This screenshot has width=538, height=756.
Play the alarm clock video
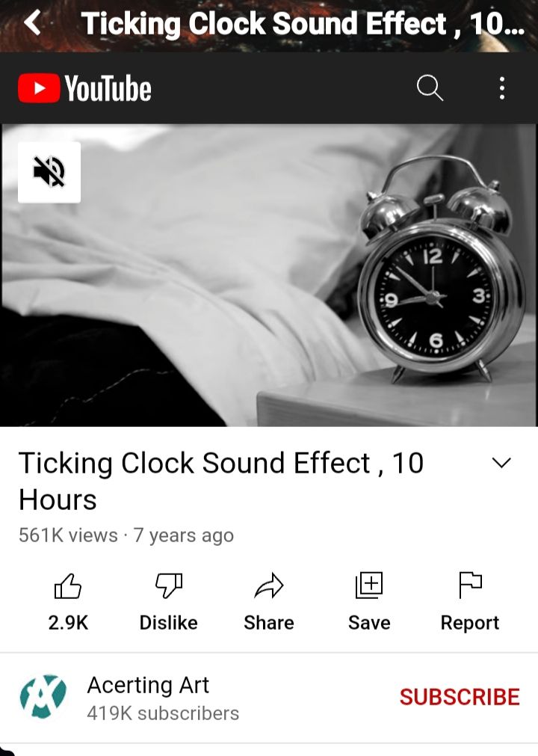coord(269,275)
